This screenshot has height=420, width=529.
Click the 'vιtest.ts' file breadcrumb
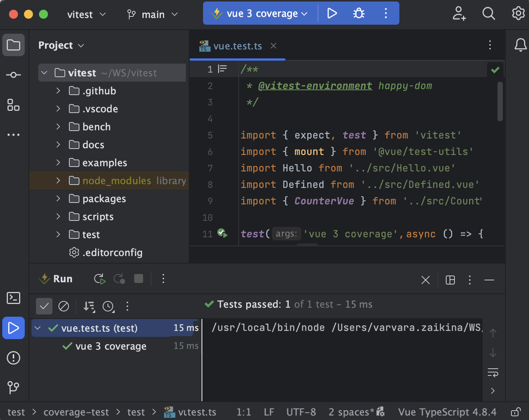(x=190, y=412)
